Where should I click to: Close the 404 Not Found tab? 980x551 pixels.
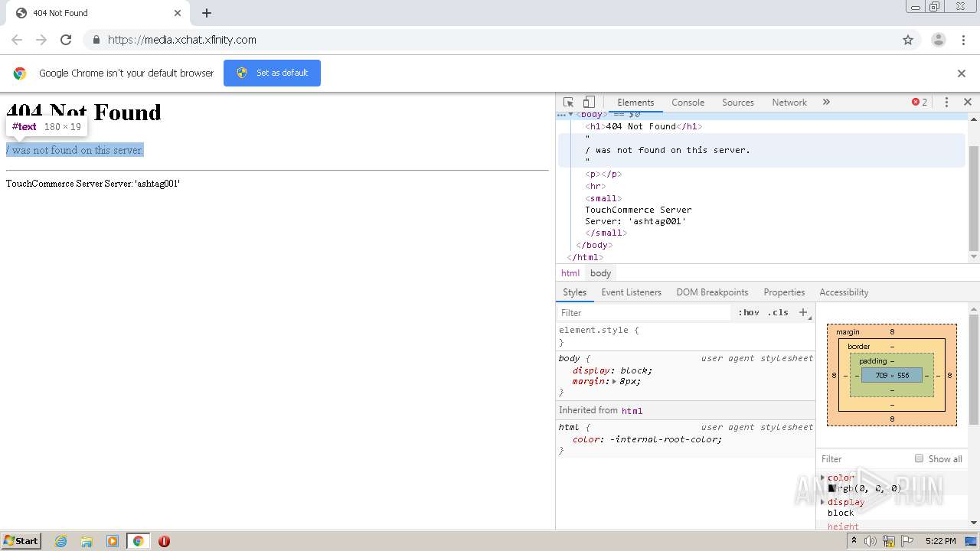pyautogui.click(x=178, y=13)
